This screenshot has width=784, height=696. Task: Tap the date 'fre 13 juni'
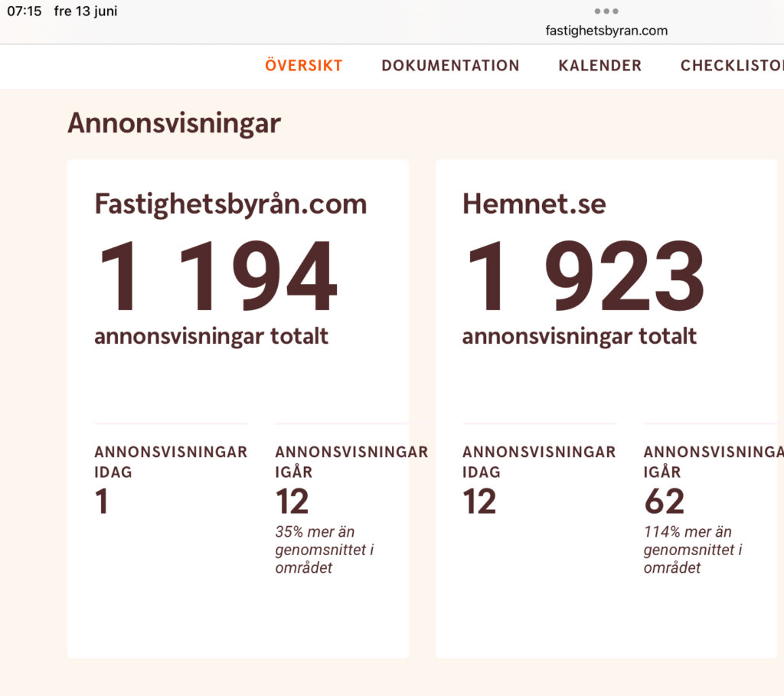(x=86, y=11)
